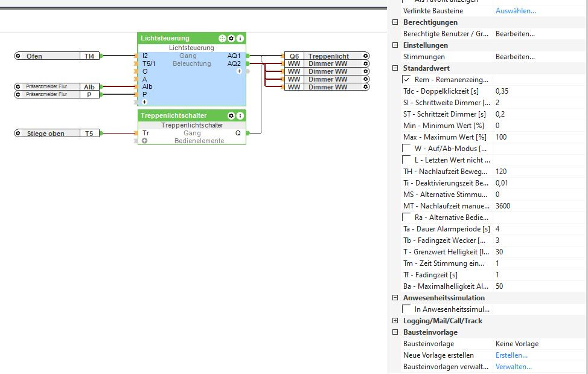Click Auswählen... for Verlinkte Bausteine

(516, 11)
